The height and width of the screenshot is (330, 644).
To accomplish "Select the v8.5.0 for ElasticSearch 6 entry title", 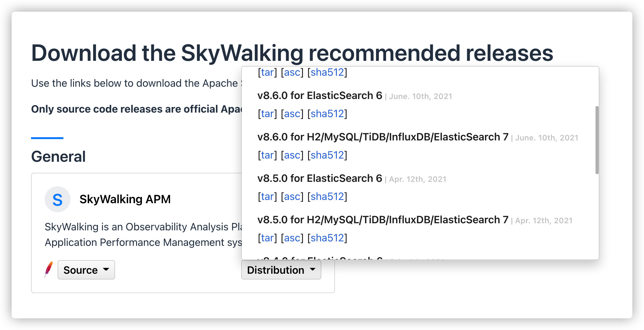I will coord(320,178).
